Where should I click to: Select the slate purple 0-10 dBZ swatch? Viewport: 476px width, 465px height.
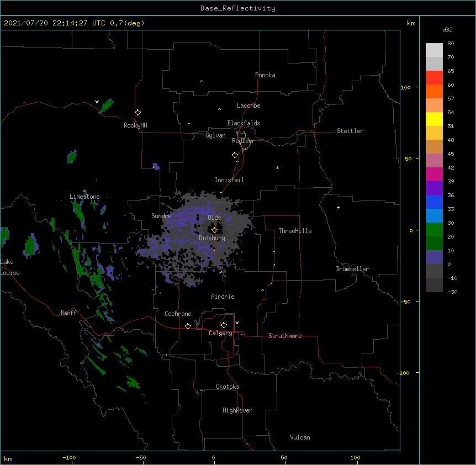[434, 257]
